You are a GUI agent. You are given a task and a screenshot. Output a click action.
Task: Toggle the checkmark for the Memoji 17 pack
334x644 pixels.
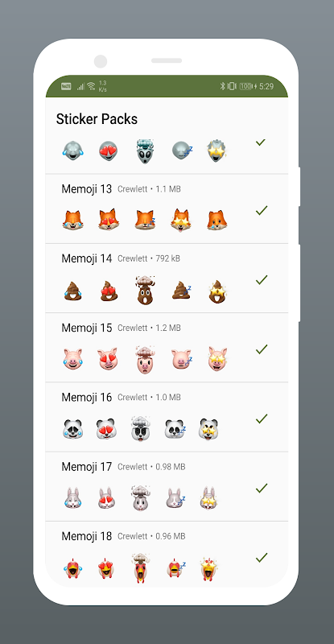(x=262, y=488)
